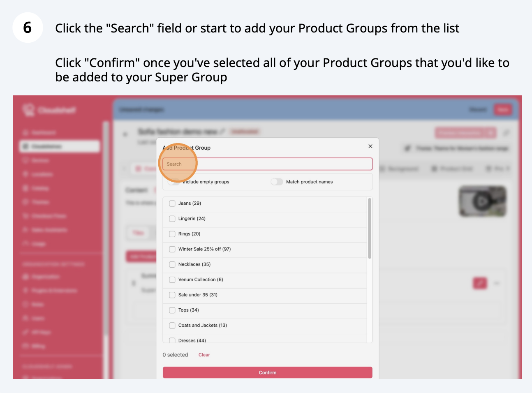Check Sale under 35 (31)
The width and height of the screenshot is (532, 393).
click(x=172, y=295)
